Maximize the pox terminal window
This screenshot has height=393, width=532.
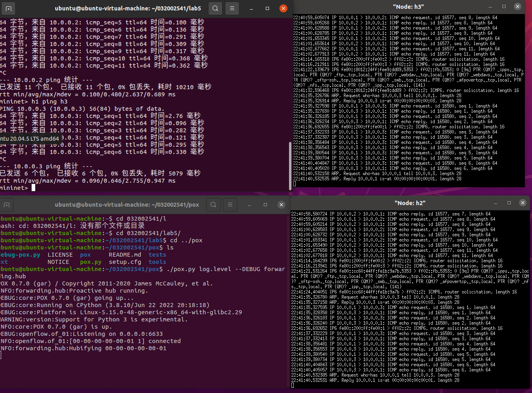265,205
